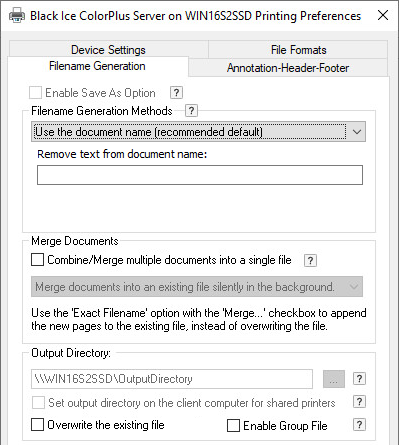The height and width of the screenshot is (445, 399).
Task: Click the printer icon in the title bar
Action: tap(17, 15)
